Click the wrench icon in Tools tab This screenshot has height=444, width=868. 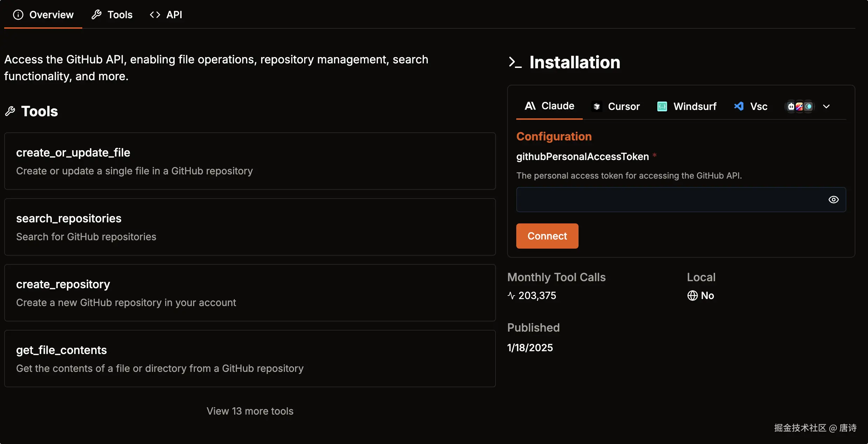97,15
